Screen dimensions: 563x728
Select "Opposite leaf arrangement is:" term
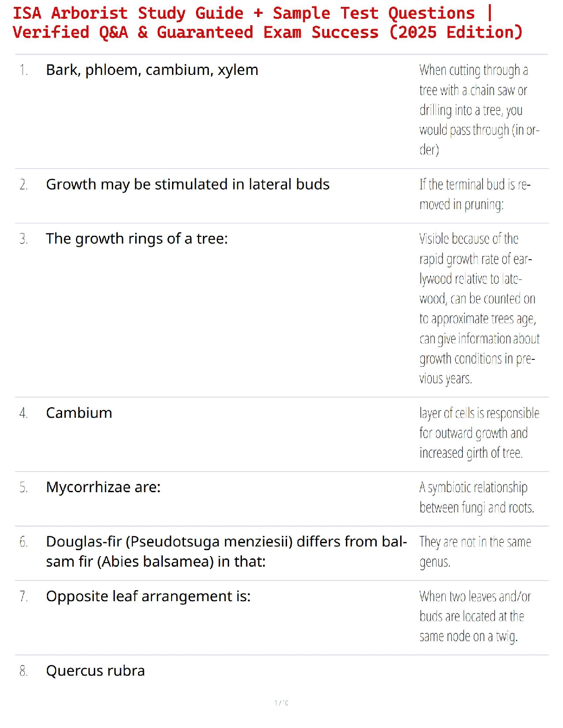point(148,596)
